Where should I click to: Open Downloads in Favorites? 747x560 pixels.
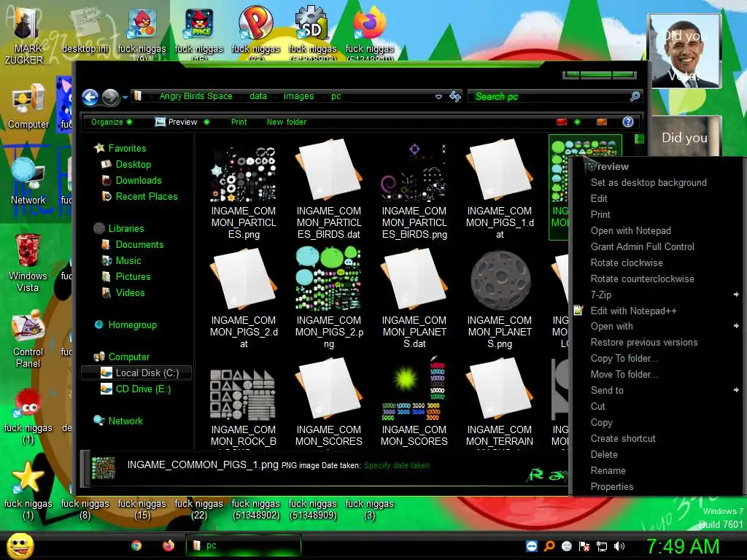click(x=139, y=181)
